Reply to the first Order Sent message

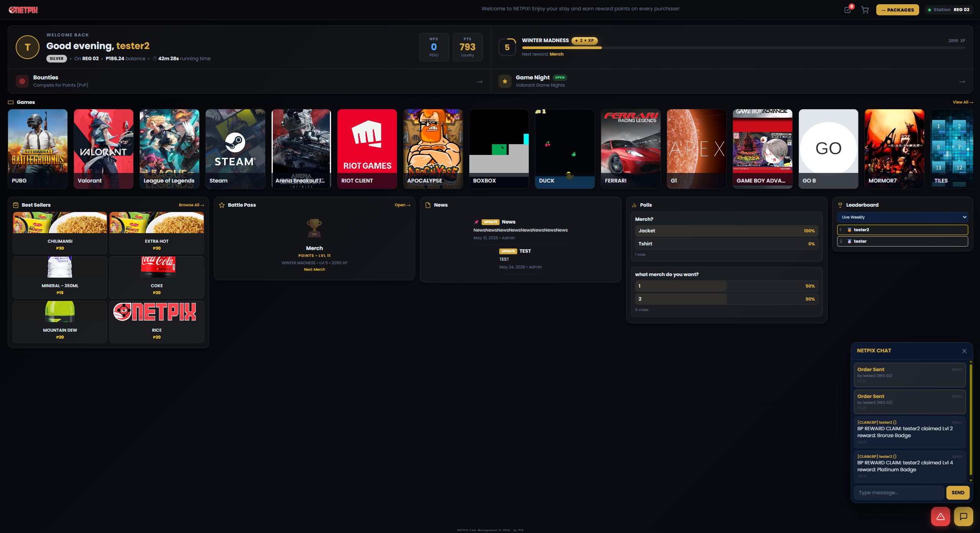coord(957,370)
